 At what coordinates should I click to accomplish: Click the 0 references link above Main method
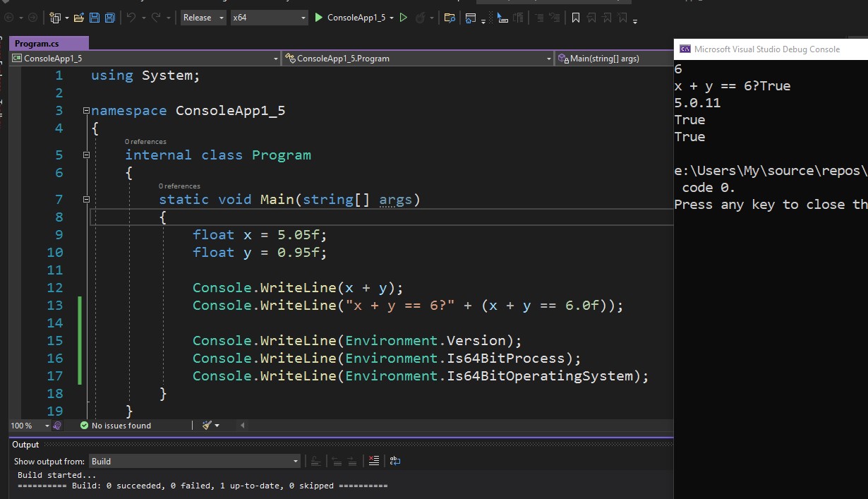[x=179, y=186]
